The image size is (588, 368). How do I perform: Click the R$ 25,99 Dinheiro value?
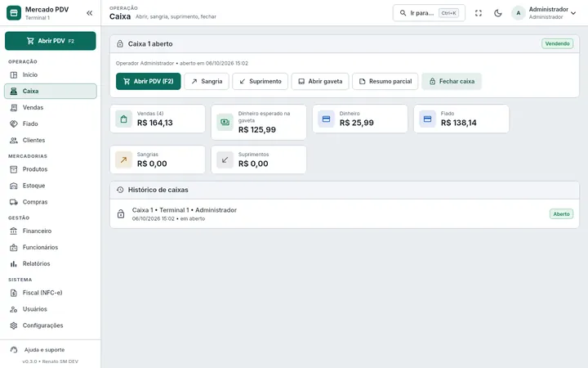tap(357, 123)
